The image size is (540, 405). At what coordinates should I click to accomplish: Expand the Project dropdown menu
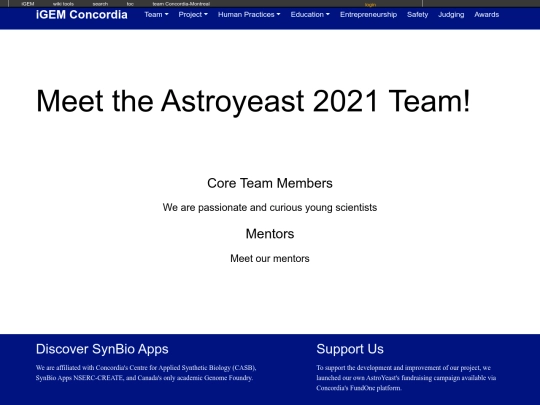coord(193,15)
